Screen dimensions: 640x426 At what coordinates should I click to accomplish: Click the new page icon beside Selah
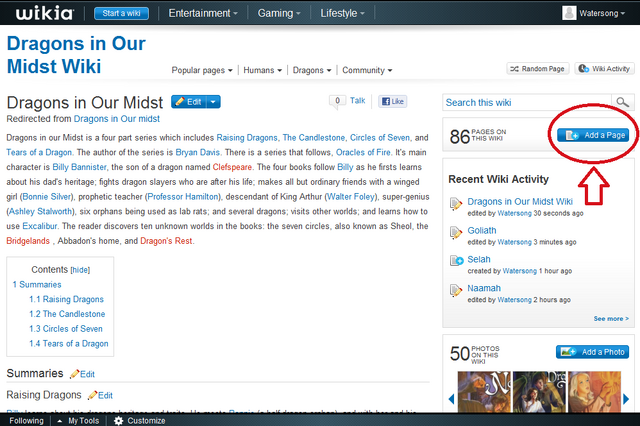[456, 260]
